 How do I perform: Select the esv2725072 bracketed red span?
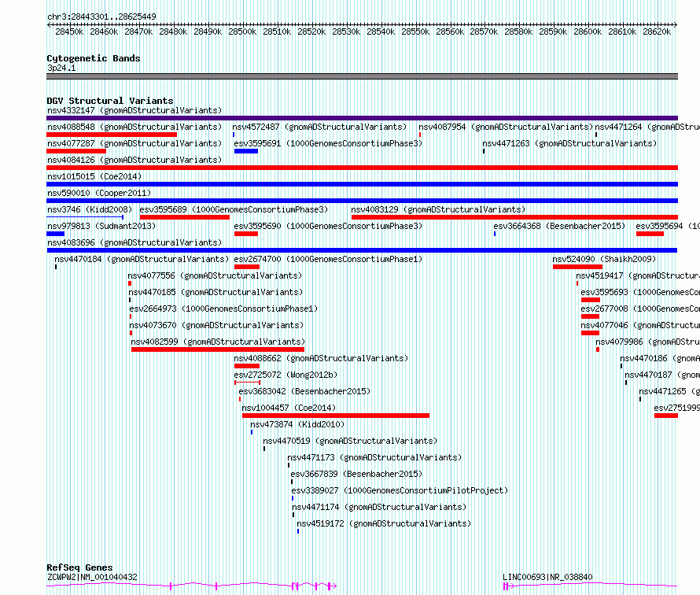pyautogui.click(x=247, y=382)
